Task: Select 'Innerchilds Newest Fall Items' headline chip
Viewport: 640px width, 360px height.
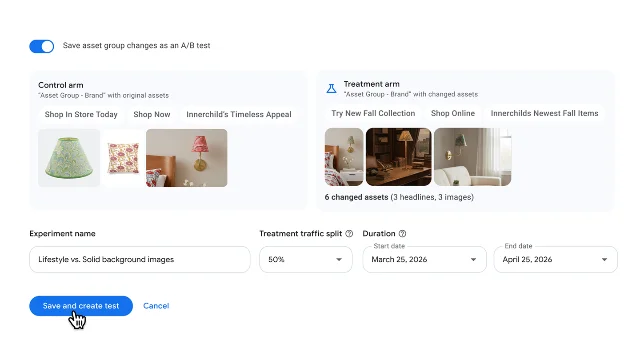Action: click(x=544, y=113)
